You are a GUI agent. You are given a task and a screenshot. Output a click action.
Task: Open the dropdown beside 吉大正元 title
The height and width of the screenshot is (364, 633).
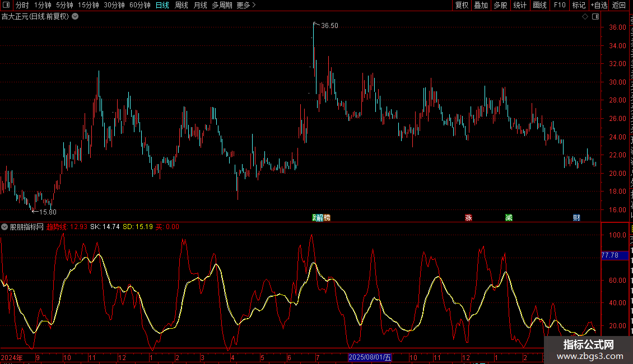tap(75, 17)
